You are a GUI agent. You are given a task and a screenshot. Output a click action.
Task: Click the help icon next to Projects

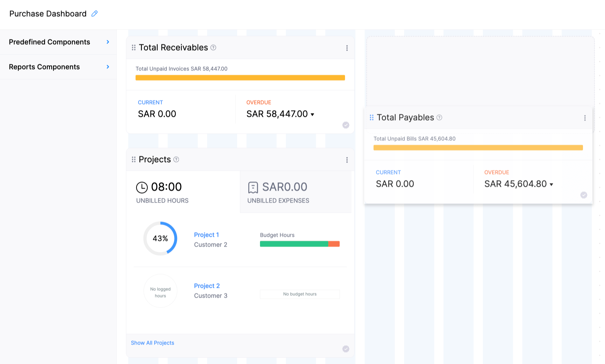coord(176,159)
